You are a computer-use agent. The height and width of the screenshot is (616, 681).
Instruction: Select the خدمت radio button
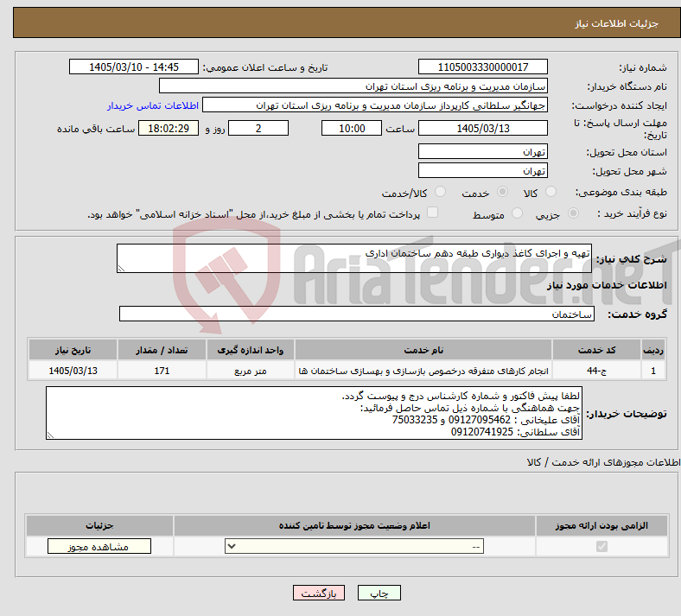tap(502, 192)
